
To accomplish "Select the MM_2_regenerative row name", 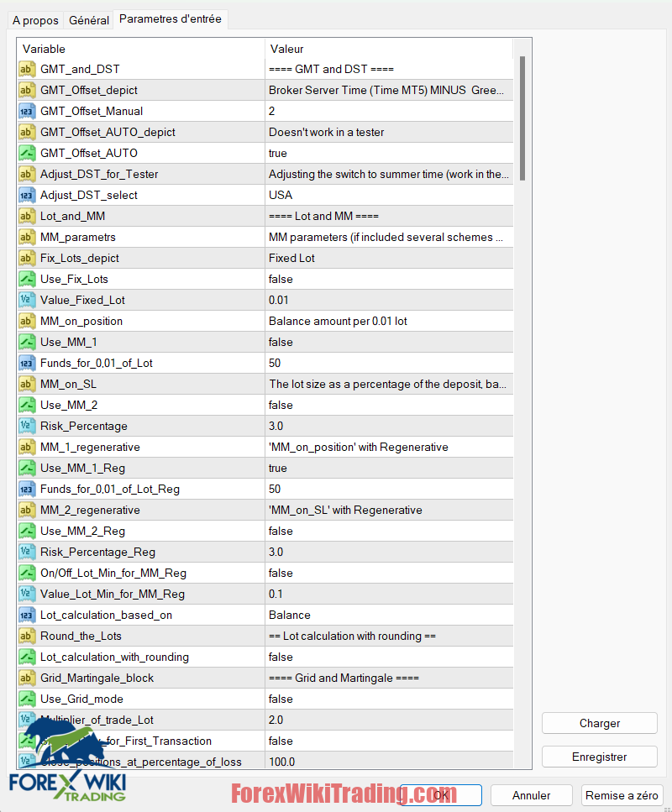I will pyautogui.click(x=90, y=510).
